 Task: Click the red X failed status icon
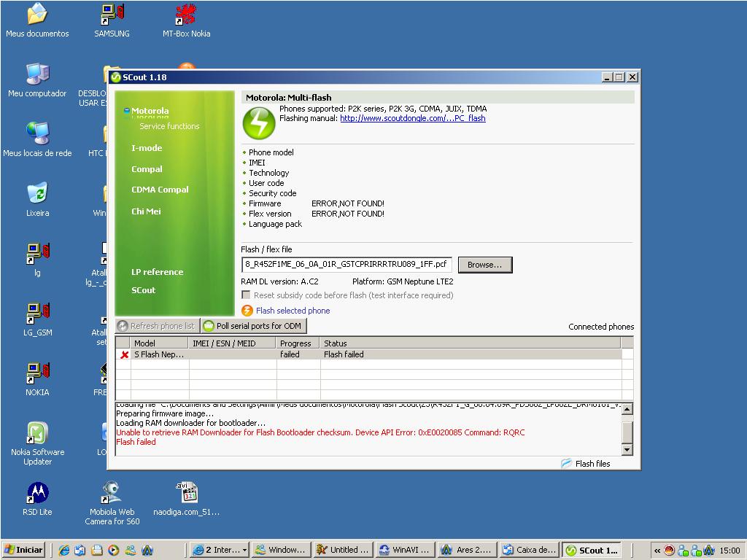point(124,355)
